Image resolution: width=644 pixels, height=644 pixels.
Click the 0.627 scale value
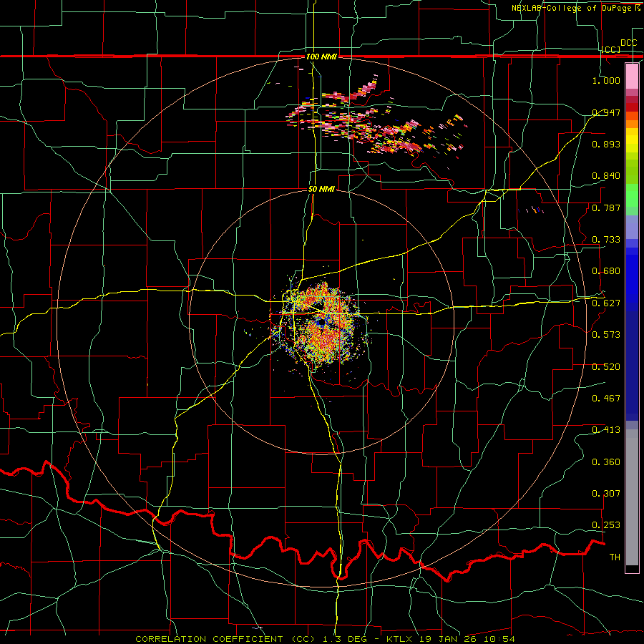[x=606, y=303]
